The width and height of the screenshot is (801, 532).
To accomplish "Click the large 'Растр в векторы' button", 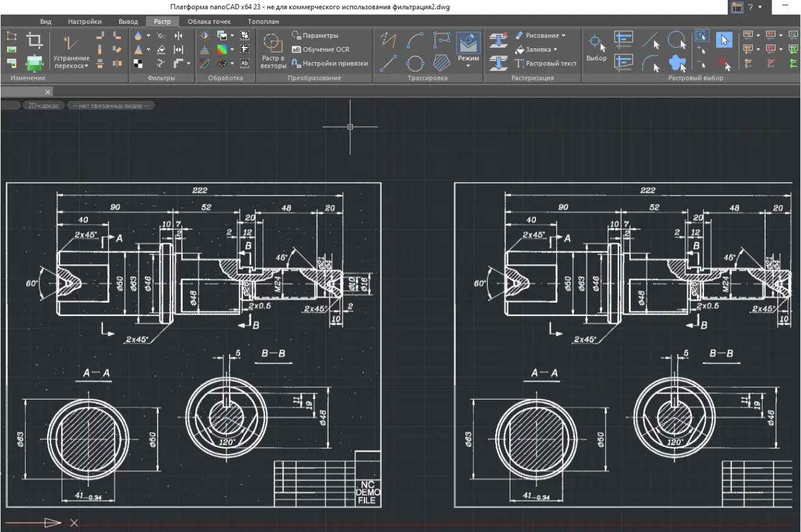I will click(x=273, y=50).
